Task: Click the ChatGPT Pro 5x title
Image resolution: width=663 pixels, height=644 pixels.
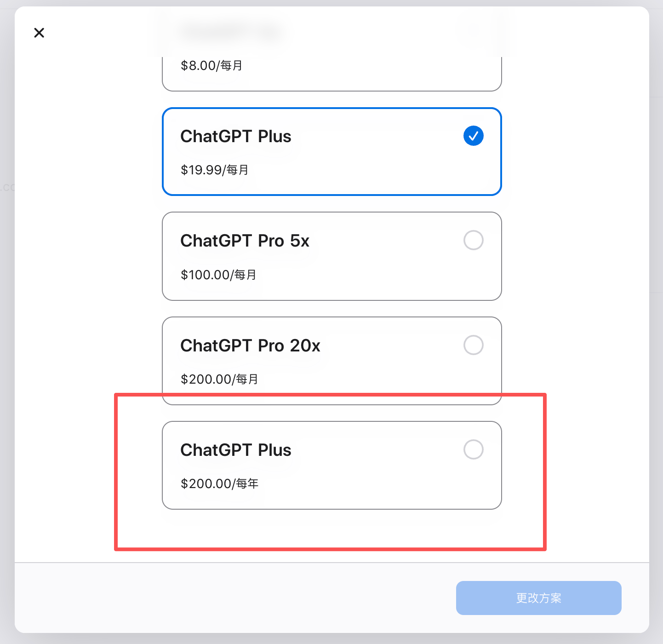Action: 245,241
